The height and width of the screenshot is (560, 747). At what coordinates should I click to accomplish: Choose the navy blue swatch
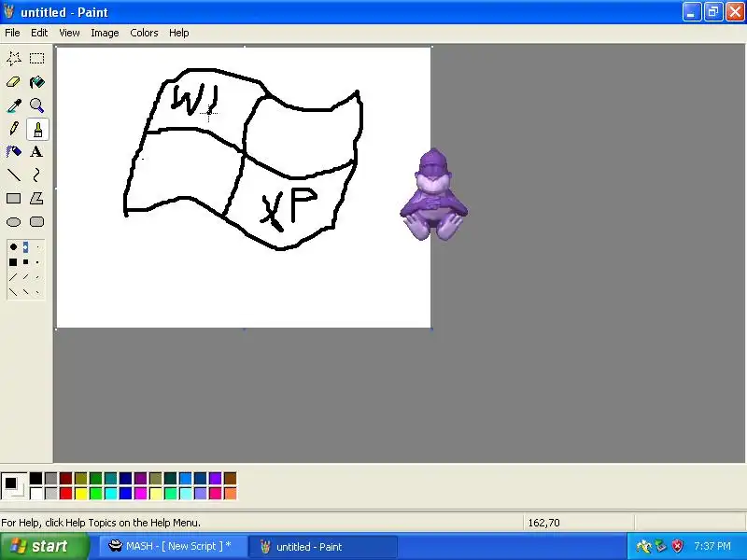[x=125, y=479]
